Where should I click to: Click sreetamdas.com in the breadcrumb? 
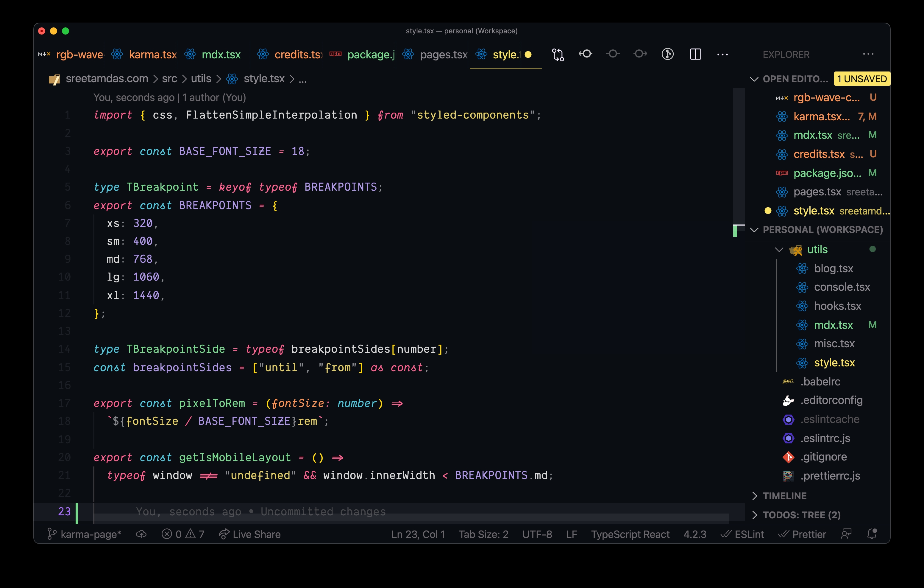click(107, 79)
